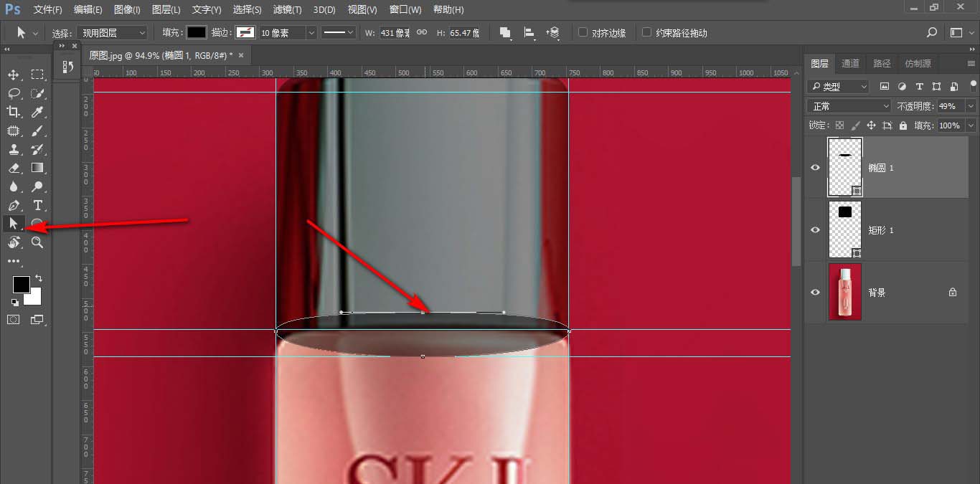Image resolution: width=980 pixels, height=484 pixels.
Task: Toggle layer filtering on or off
Action: 973,84
